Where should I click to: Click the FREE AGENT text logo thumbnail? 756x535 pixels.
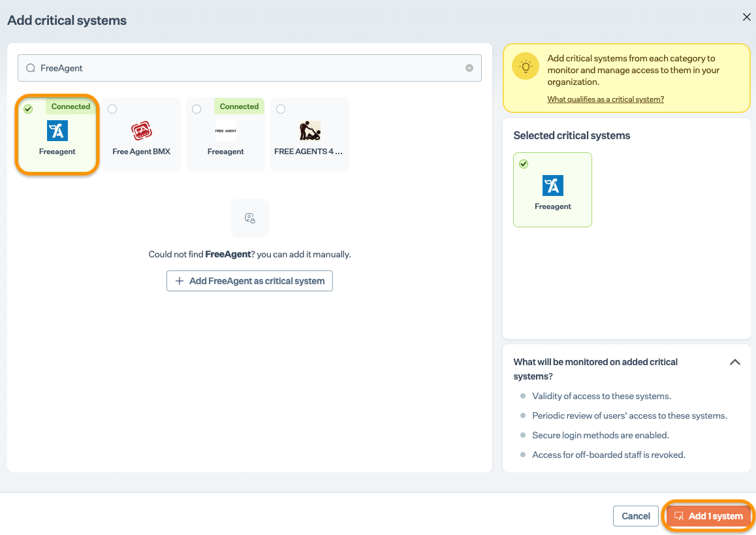coord(226,131)
